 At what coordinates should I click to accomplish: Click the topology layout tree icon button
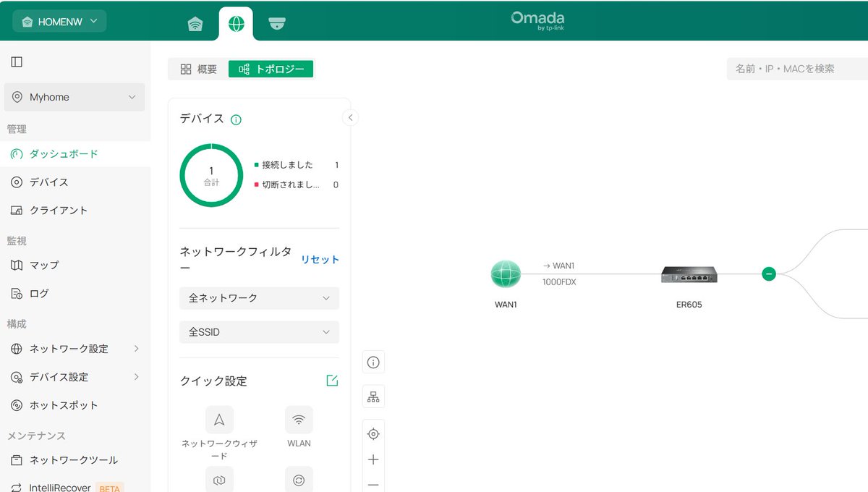point(373,396)
